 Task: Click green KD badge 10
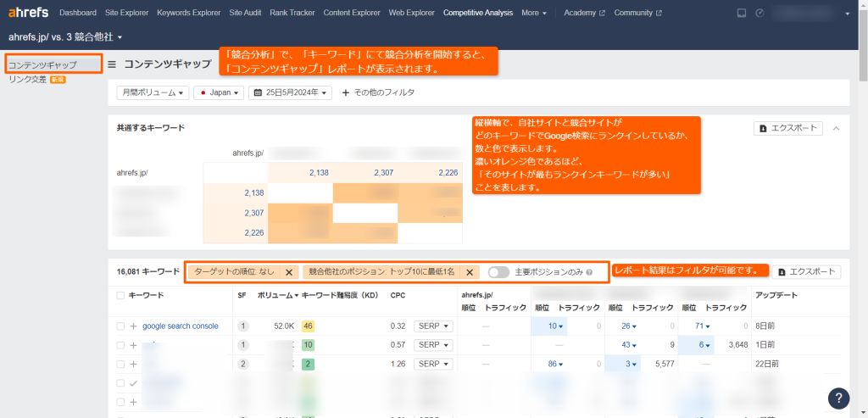click(308, 345)
